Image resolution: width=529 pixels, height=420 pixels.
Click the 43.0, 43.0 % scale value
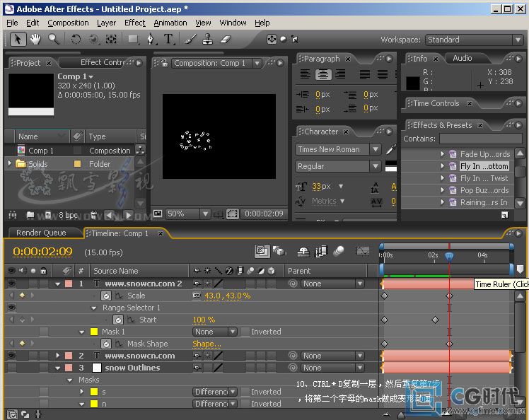click(x=227, y=296)
